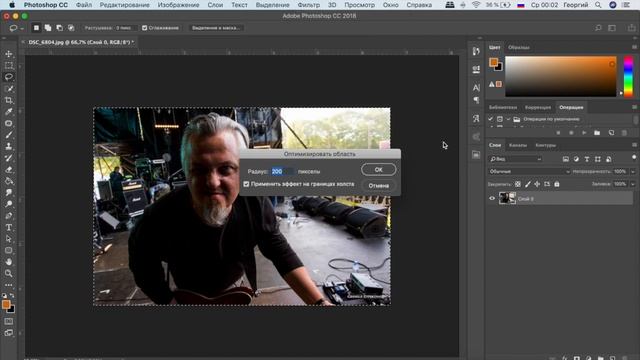640x360 pixels.
Task: Open the Слои menu in menu bar
Action: (215, 5)
